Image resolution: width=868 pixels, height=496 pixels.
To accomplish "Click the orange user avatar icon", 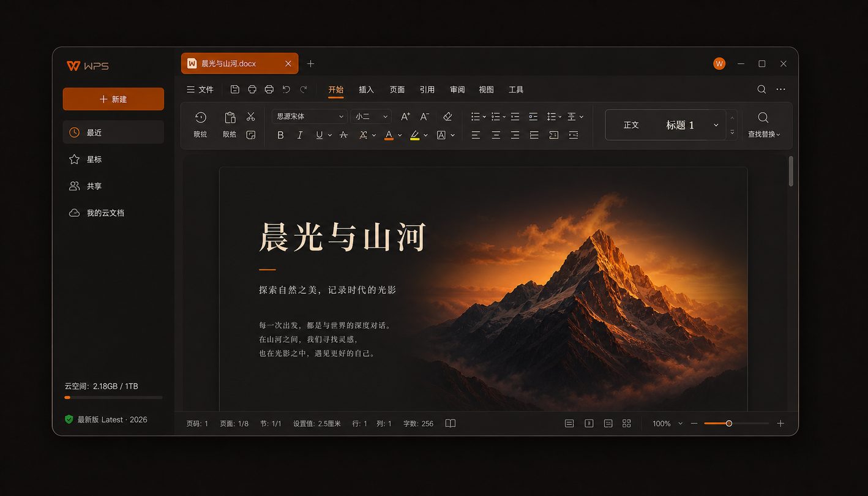I will [719, 64].
